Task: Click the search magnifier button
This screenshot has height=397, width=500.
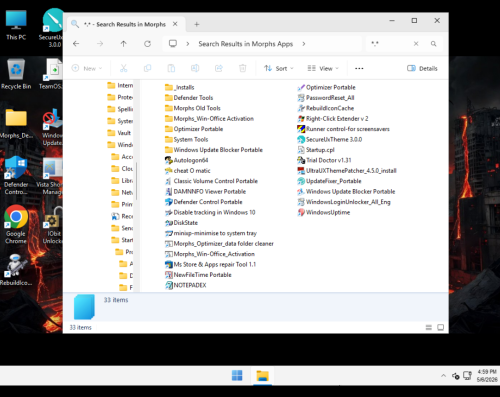Action: tap(433, 44)
